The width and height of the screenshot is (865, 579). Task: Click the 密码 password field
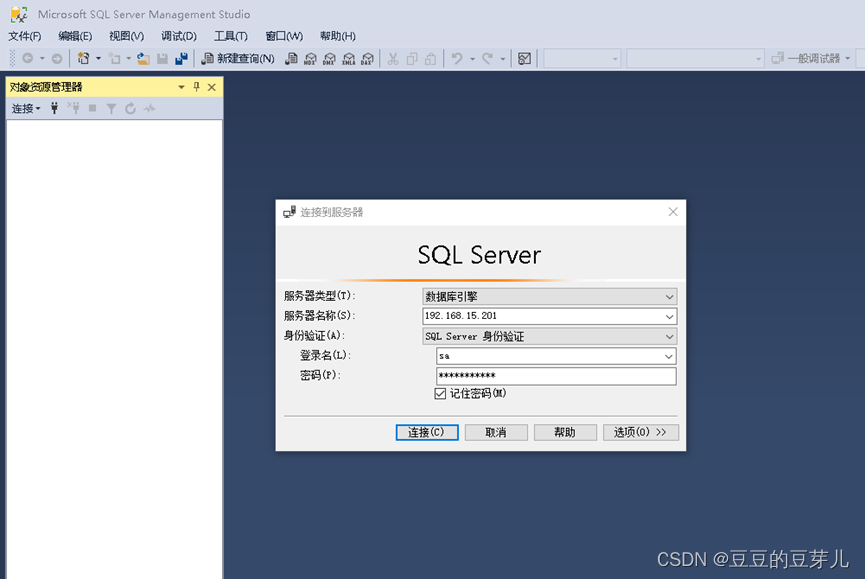[x=556, y=376]
